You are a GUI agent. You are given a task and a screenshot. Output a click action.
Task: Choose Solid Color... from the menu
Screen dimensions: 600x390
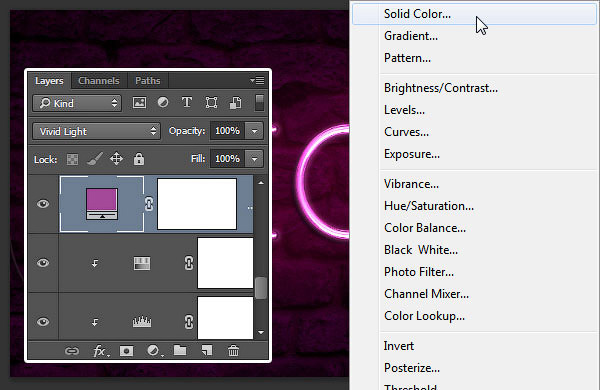click(474, 14)
